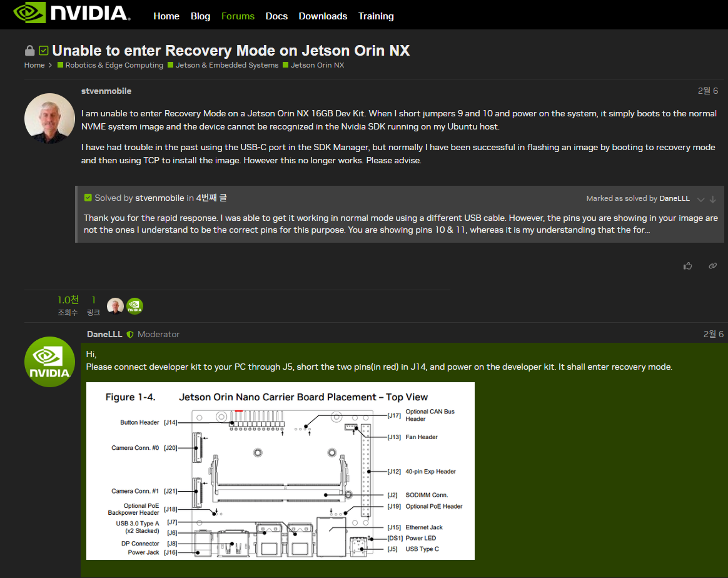Open Jetson Orin NX category link
Screen dimensions: 728x578
(314, 65)
